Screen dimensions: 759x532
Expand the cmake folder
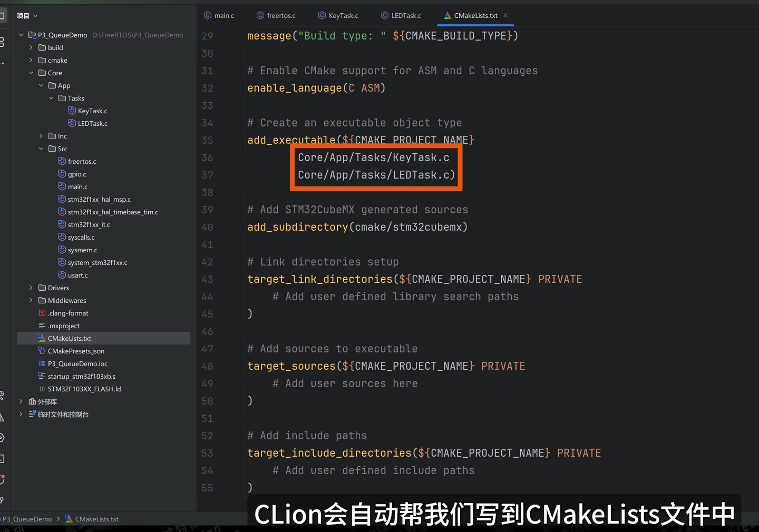(31, 60)
